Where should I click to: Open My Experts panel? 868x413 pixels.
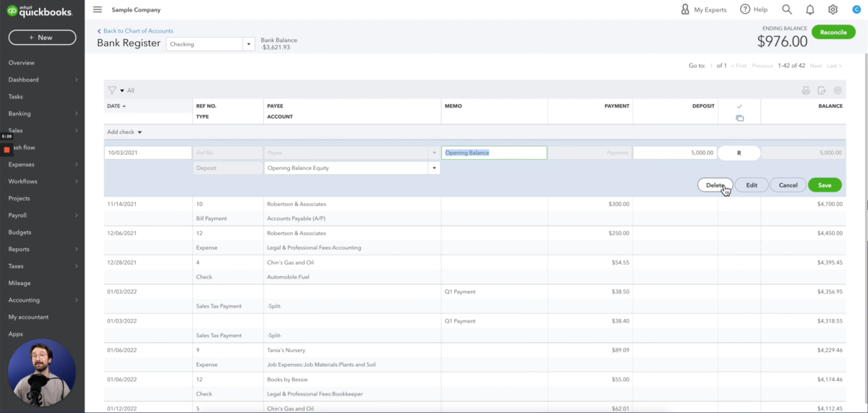[x=704, y=9]
